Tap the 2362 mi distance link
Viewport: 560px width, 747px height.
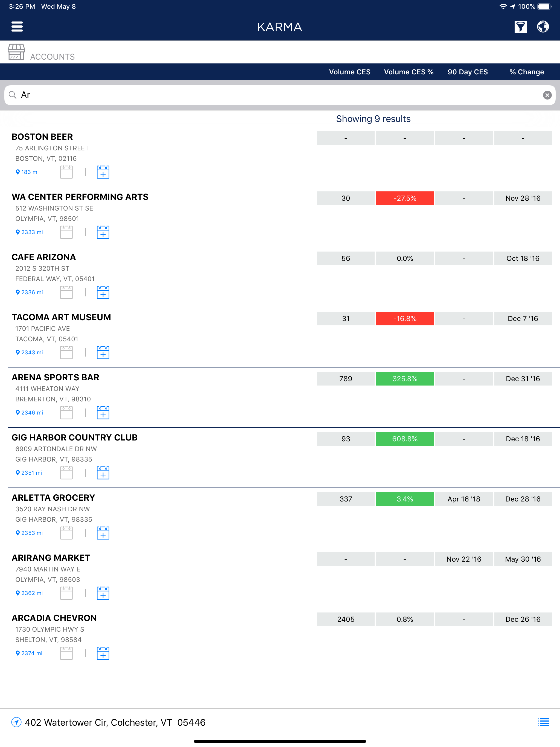point(29,593)
